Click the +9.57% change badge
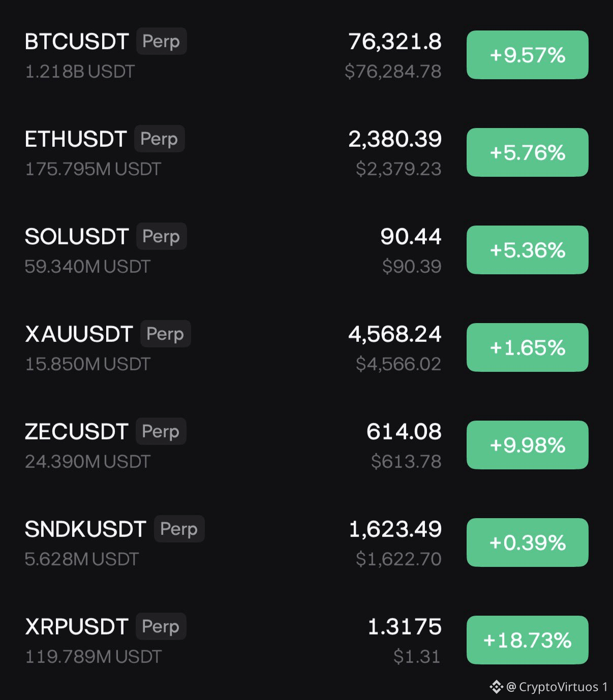The image size is (613, 700). tap(528, 55)
